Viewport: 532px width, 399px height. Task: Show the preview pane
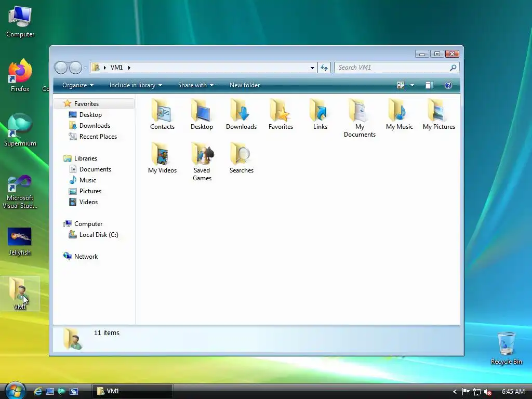(430, 85)
